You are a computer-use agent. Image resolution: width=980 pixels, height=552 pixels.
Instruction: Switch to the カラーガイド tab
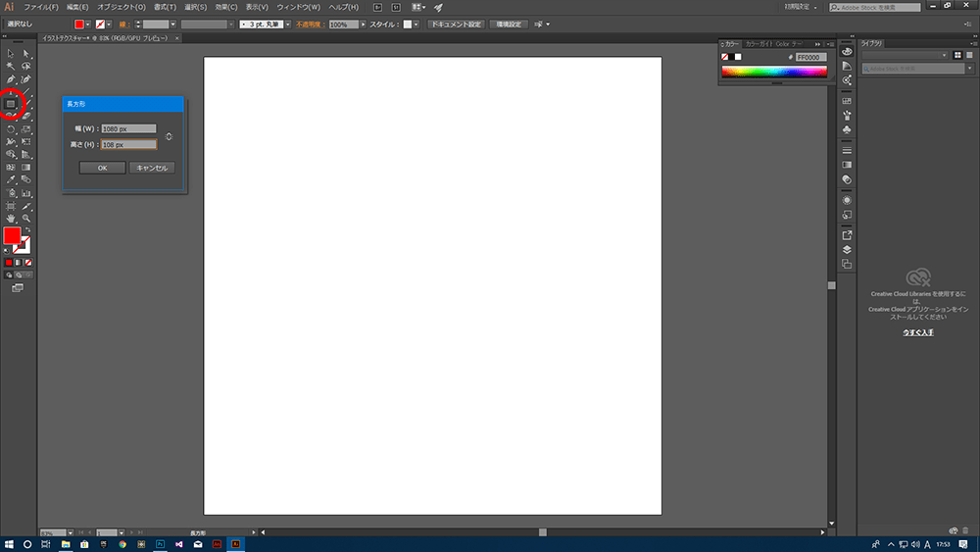[759, 44]
